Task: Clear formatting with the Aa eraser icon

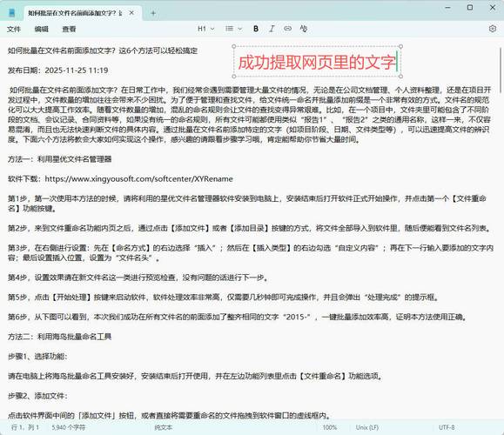Action: [x=304, y=29]
